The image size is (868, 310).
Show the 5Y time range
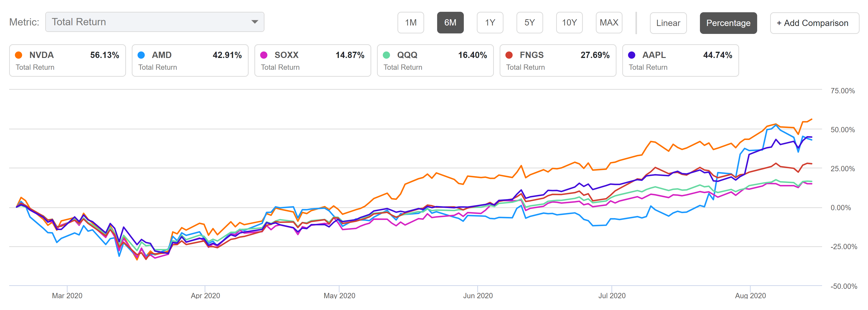[x=529, y=23]
